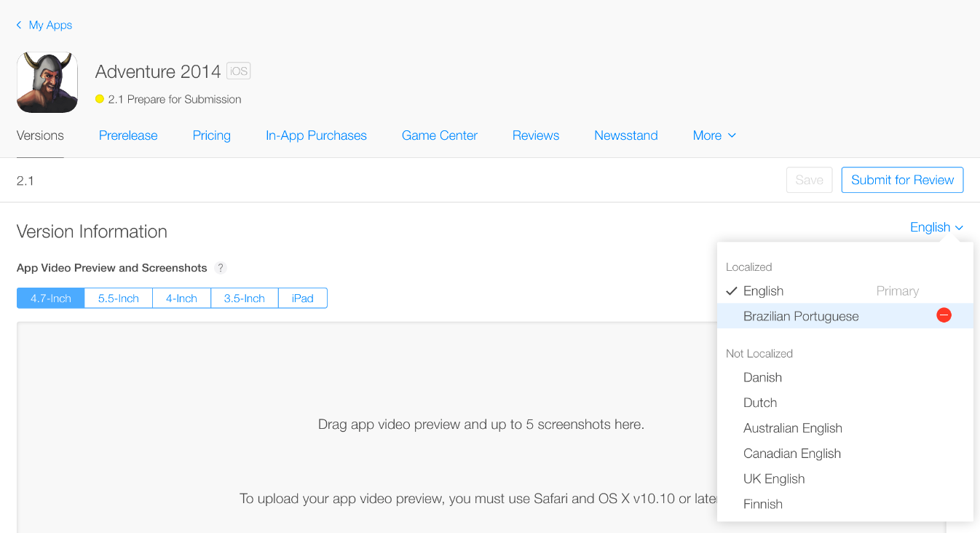Add Finnish localization
Image resolution: width=980 pixels, height=533 pixels.
pos(845,504)
